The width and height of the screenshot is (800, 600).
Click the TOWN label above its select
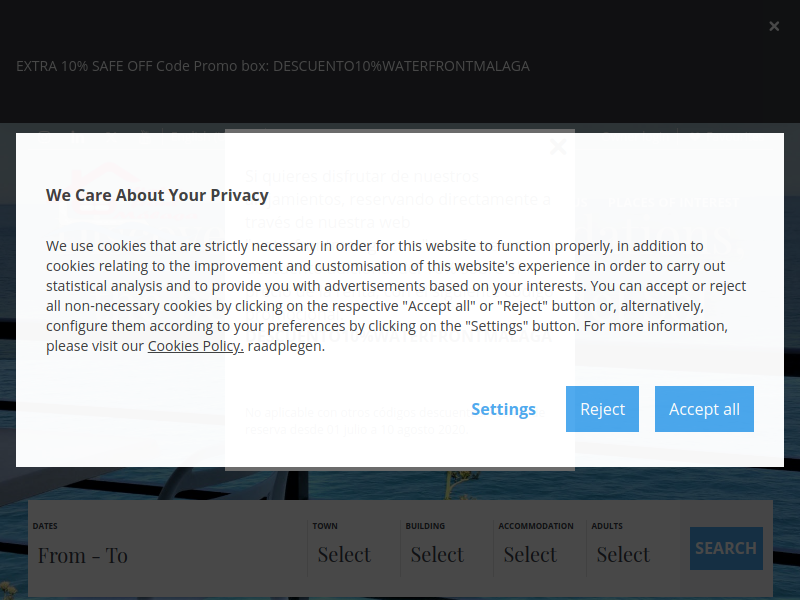pyautogui.click(x=325, y=526)
